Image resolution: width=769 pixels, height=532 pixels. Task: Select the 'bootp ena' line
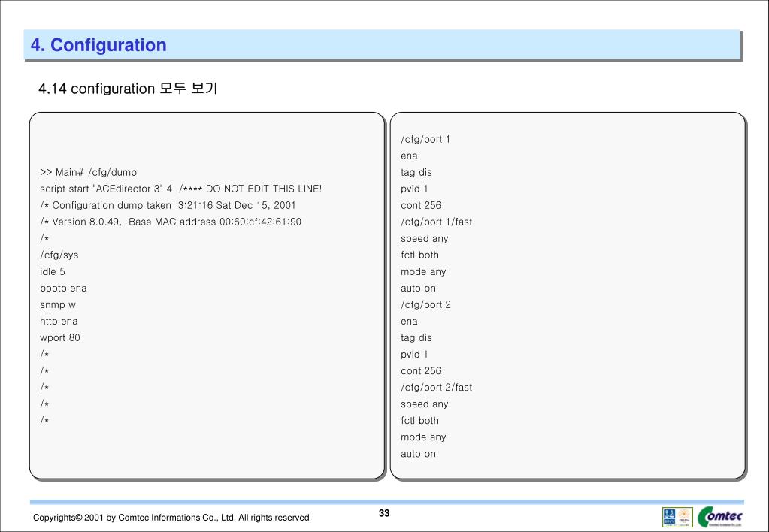[x=63, y=289]
